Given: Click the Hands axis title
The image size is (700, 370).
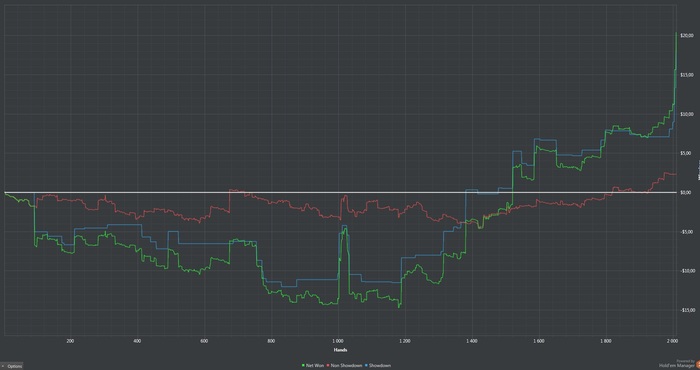Looking at the screenshot, I should pyautogui.click(x=340, y=350).
